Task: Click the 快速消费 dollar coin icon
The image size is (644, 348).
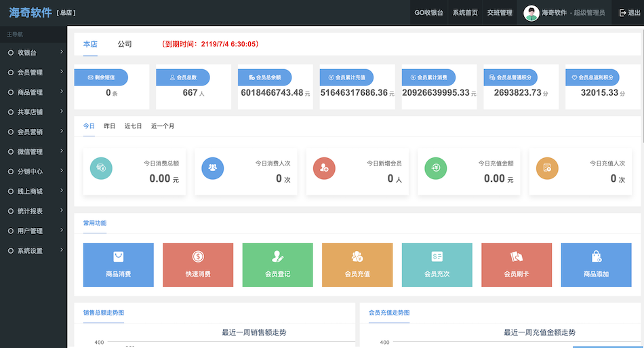Action: click(198, 257)
